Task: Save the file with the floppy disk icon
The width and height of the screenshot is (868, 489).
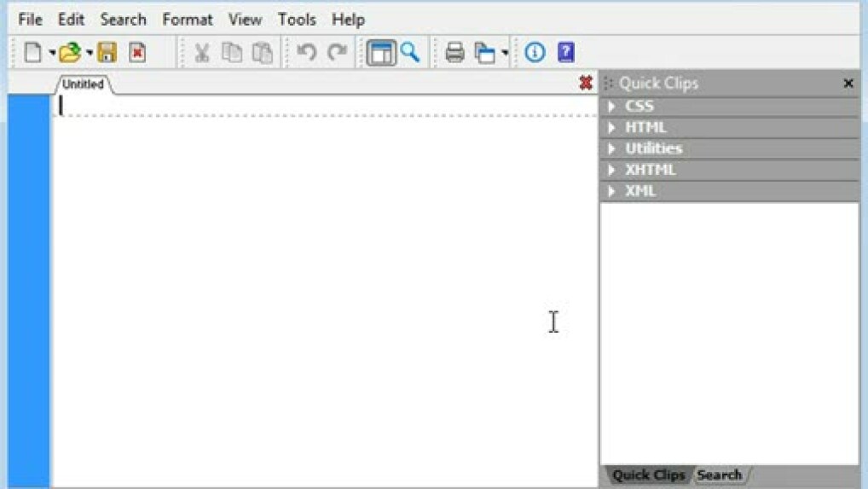Action: [x=107, y=53]
